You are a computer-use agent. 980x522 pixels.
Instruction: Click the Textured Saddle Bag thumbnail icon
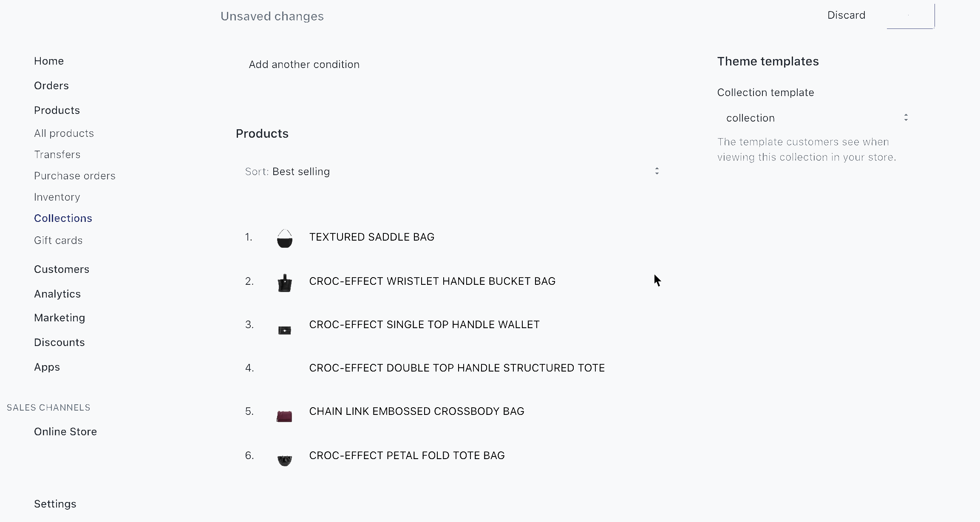pos(284,237)
